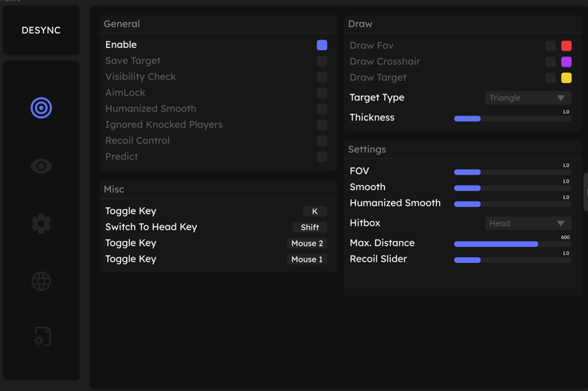Adjust the Recoil Slider
Screen dimensions: 588x391
pos(513,260)
